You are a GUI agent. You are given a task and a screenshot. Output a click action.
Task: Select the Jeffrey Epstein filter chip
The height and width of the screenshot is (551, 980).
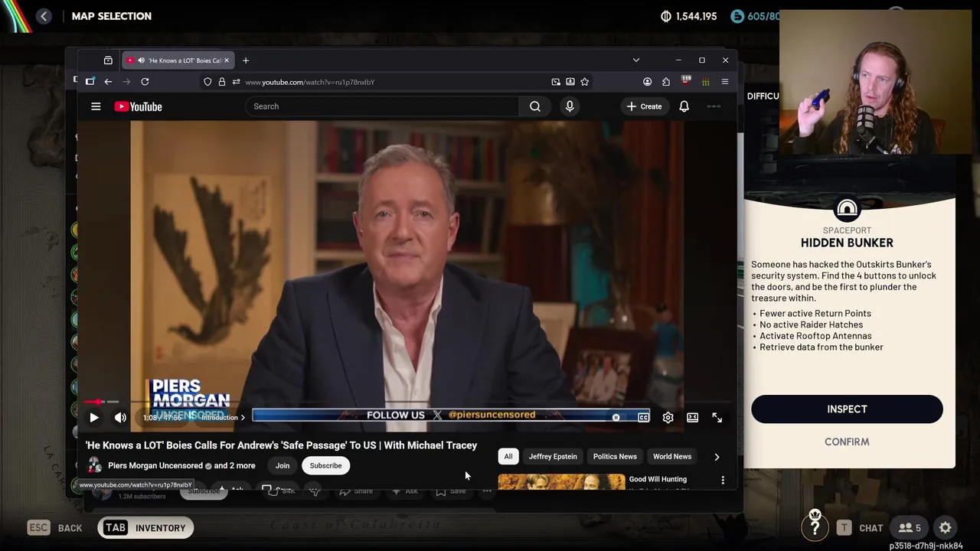point(553,457)
